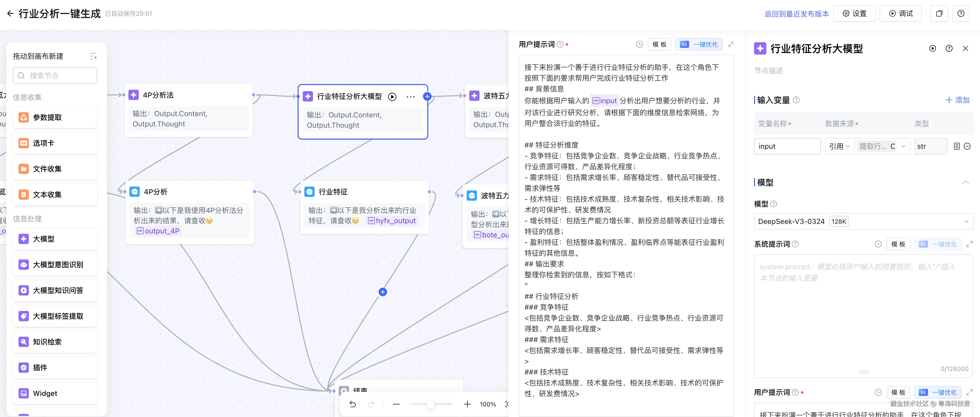Click 一键优化 AI button in 用户提示词 editor
Image resolution: width=980 pixels, height=417 pixels.
698,45
